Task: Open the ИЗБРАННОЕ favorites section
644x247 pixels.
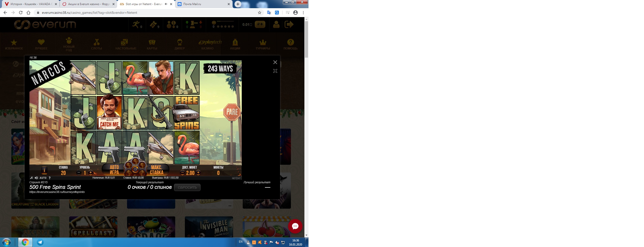Action: pos(14,45)
